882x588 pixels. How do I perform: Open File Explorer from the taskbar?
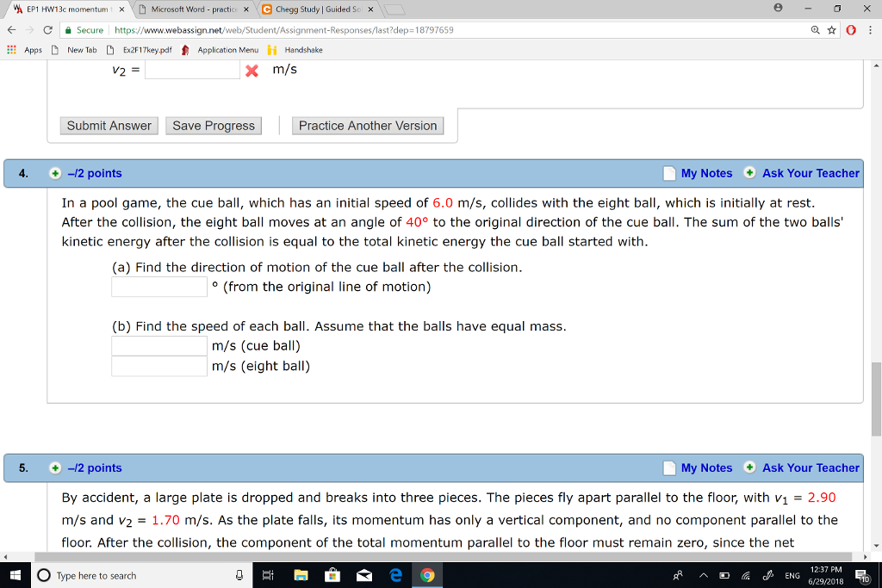[301, 576]
